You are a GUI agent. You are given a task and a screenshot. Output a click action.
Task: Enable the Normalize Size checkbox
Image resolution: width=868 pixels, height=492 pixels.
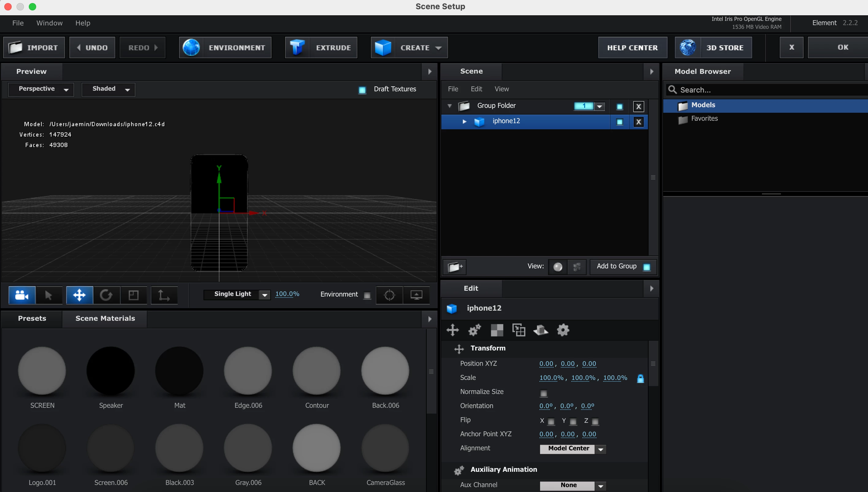(x=543, y=393)
